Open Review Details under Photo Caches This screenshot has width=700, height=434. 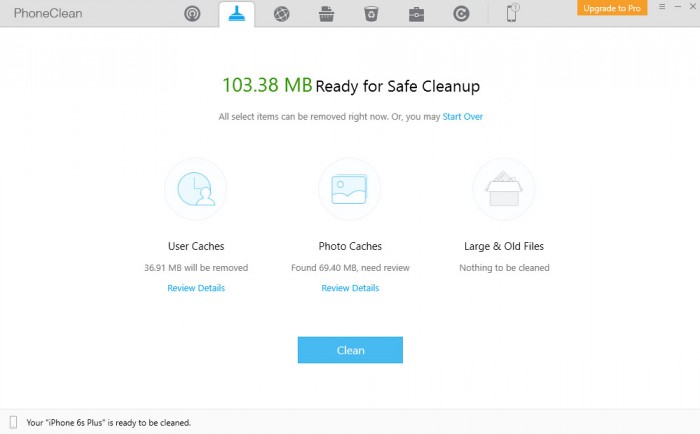coord(350,288)
